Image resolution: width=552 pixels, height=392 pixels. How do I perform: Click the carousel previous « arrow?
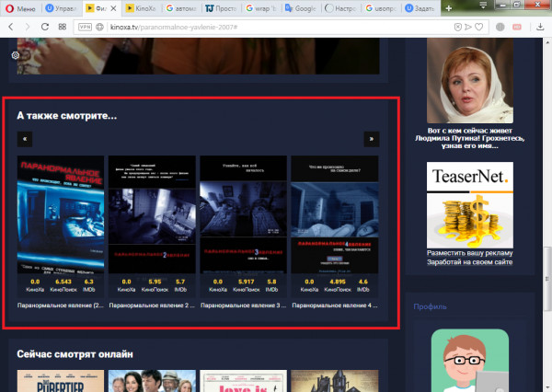pos(25,139)
